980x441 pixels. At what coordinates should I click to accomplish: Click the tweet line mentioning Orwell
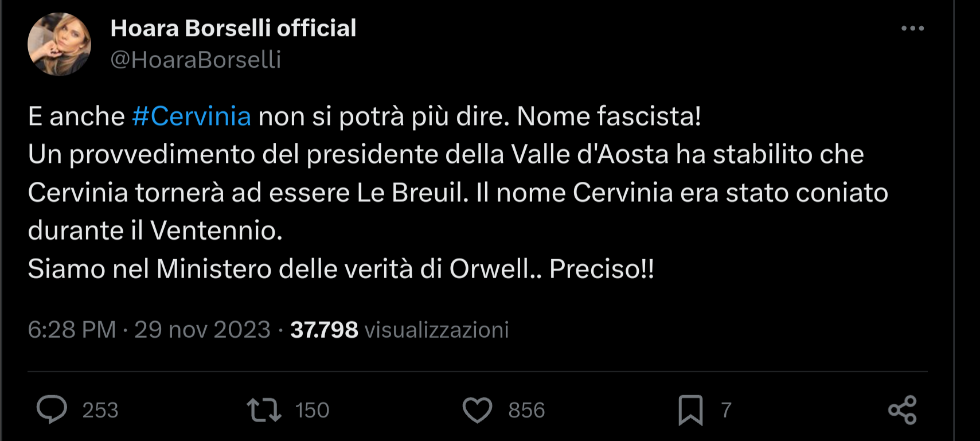point(341,269)
